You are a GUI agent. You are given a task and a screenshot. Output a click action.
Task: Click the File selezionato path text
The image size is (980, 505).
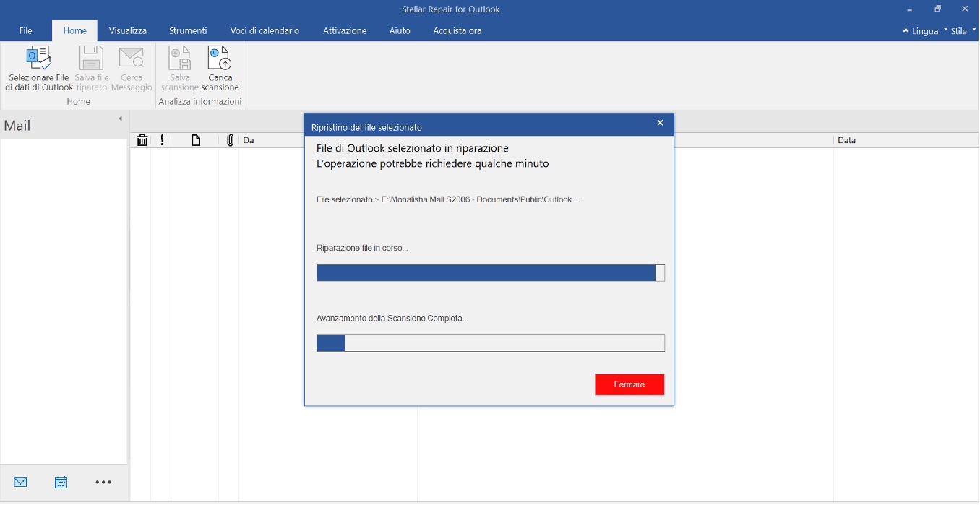(448, 199)
